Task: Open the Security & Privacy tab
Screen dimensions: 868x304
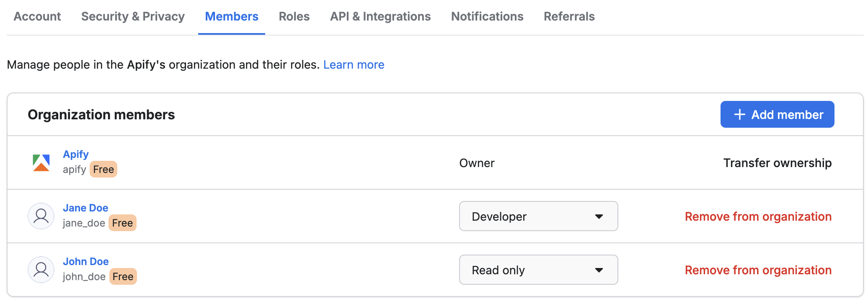Action: (x=133, y=16)
